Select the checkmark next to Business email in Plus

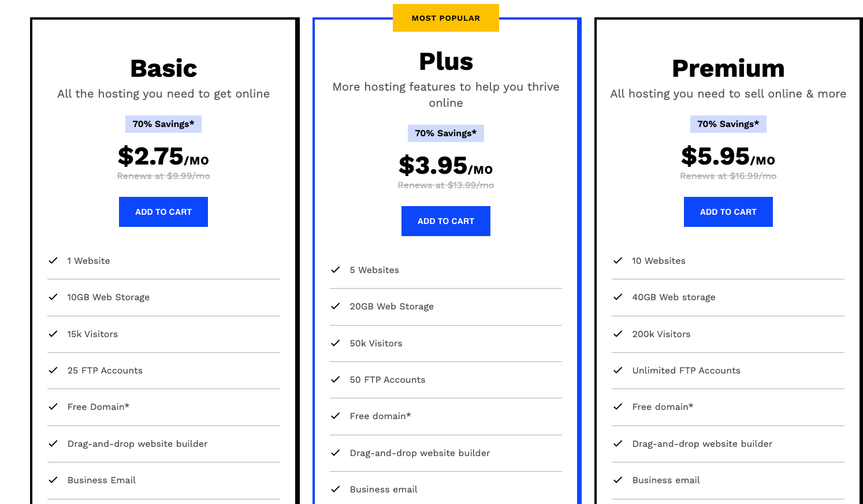tap(336, 489)
